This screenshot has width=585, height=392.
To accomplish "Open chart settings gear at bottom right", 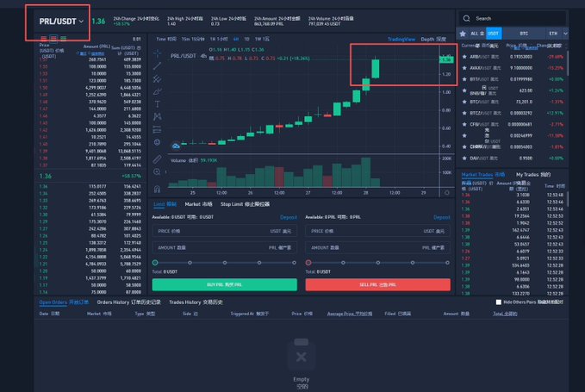I will pos(446,192).
